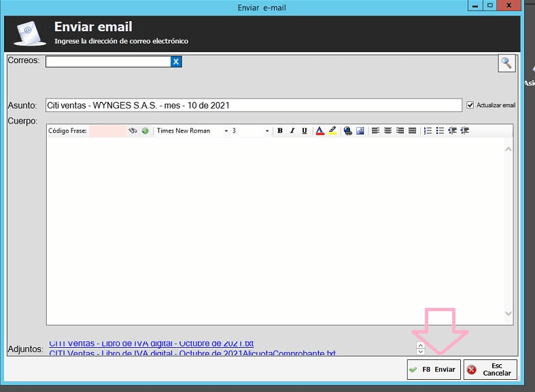Center align the body text
This screenshot has width=535, height=392.
(x=387, y=131)
